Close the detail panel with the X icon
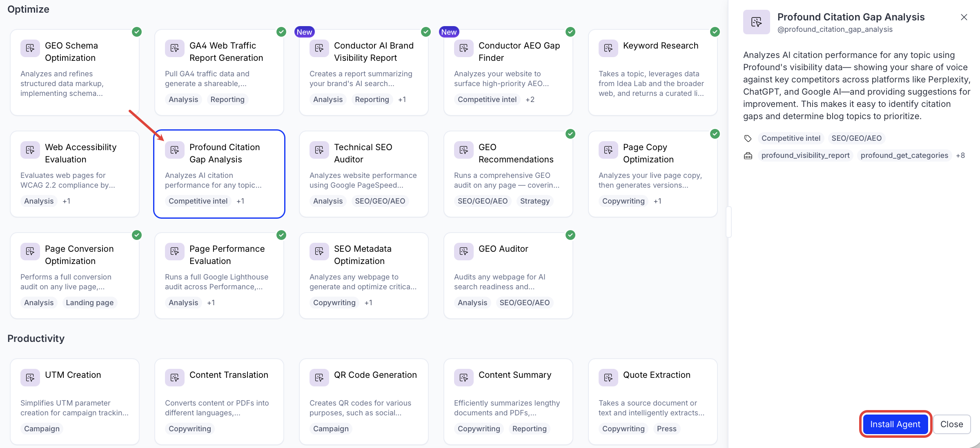Viewport: 980px width, 448px height. (964, 17)
